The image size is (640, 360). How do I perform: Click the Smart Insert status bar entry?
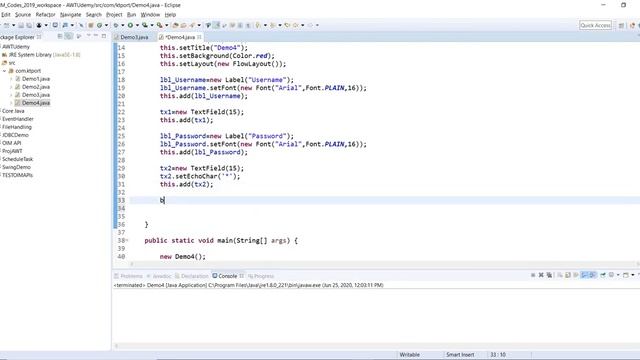460,355
